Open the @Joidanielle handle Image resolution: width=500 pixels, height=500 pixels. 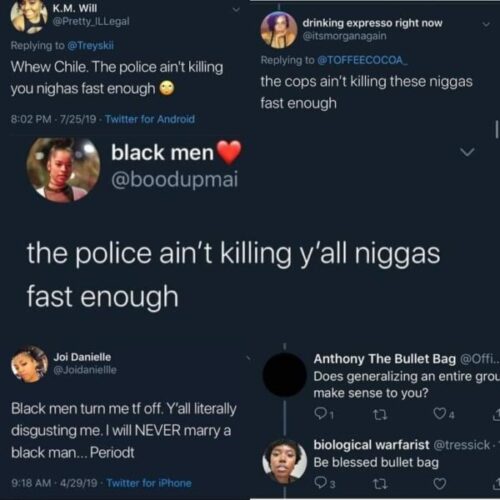(x=85, y=370)
